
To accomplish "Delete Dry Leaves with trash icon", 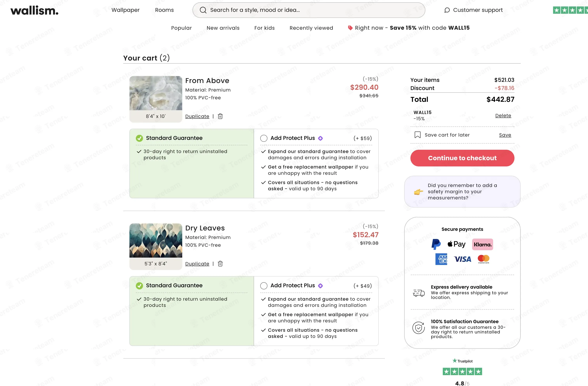I will pyautogui.click(x=220, y=264).
